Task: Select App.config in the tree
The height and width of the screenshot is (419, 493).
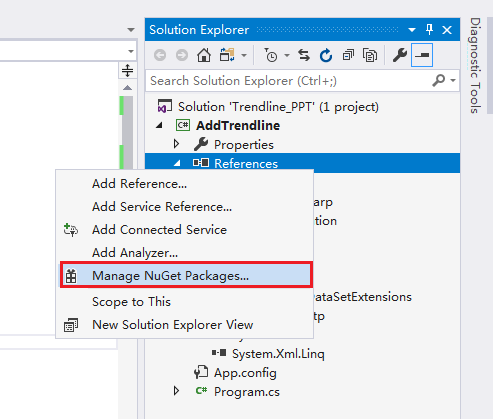Action: (245, 373)
